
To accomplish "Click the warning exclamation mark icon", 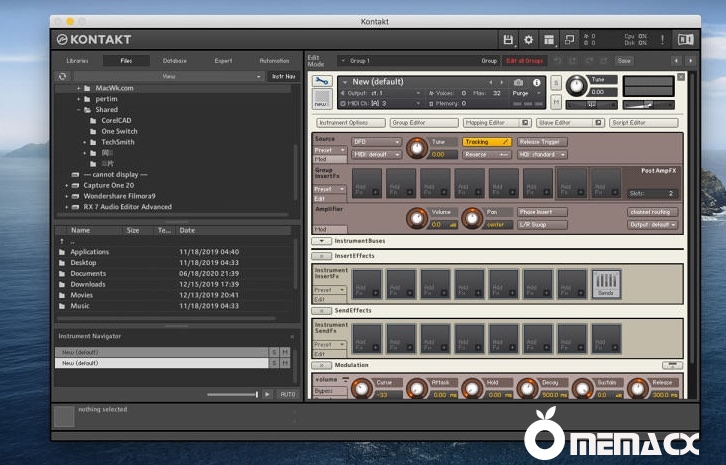I will [662, 40].
